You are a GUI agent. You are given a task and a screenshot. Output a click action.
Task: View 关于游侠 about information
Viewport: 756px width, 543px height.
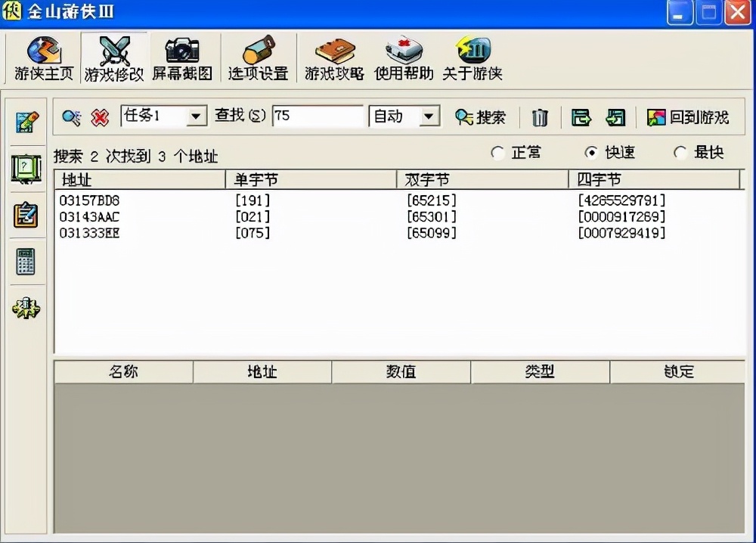[472, 57]
